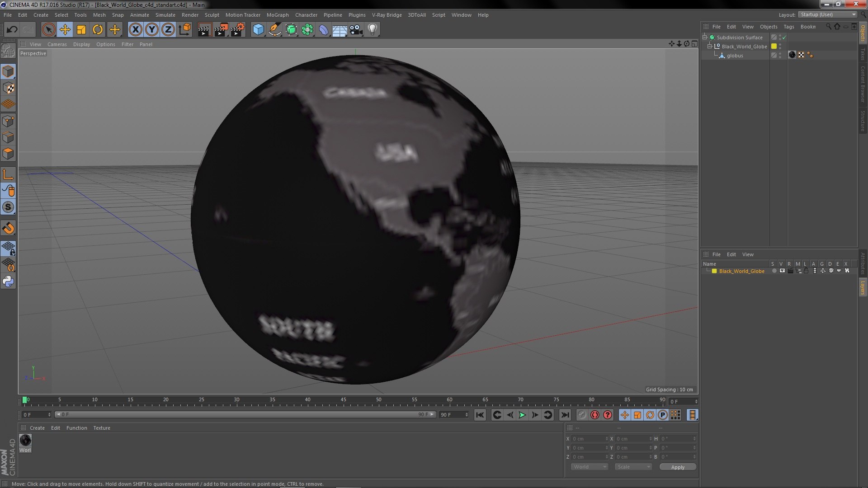
Task: Open the spline Pen tool
Action: click(274, 30)
